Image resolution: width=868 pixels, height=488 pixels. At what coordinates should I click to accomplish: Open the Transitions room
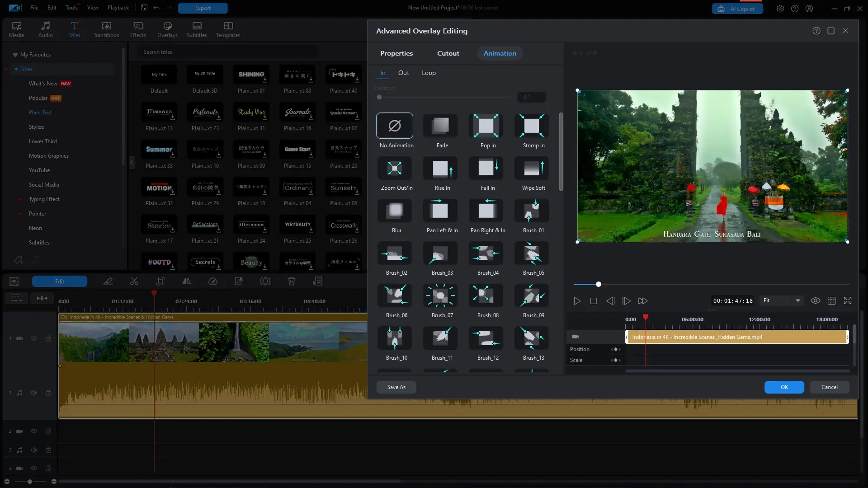106,29
